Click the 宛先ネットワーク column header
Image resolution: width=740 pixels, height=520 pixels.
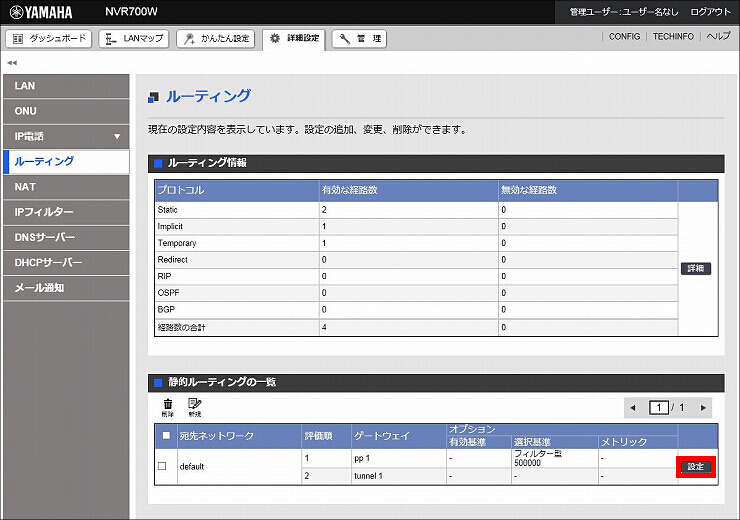coord(239,436)
